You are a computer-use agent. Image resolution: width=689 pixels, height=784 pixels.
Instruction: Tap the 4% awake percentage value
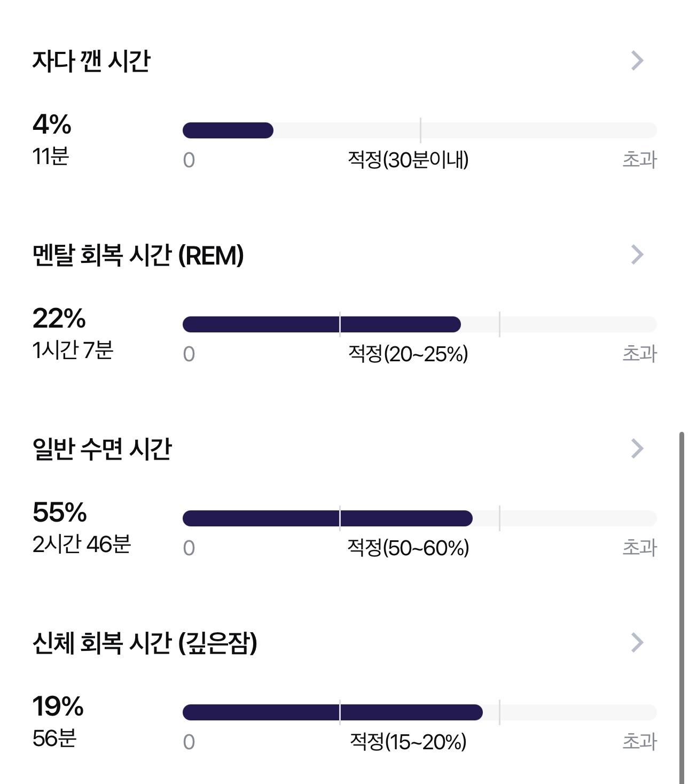(52, 125)
